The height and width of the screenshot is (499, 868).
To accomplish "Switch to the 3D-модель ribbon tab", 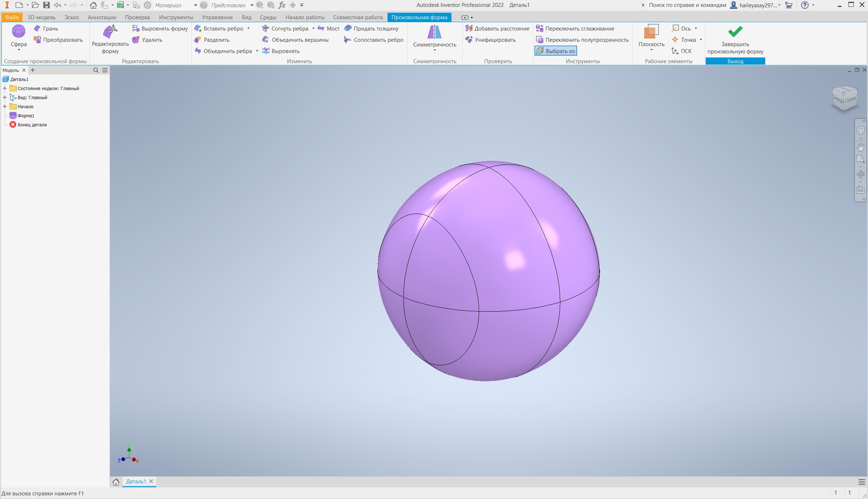I will (41, 17).
